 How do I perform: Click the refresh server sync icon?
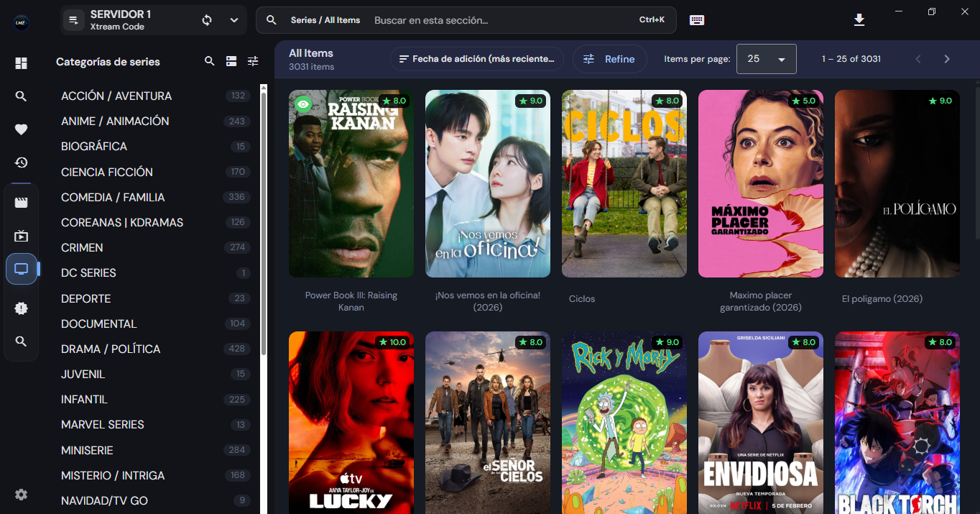pyautogui.click(x=207, y=20)
